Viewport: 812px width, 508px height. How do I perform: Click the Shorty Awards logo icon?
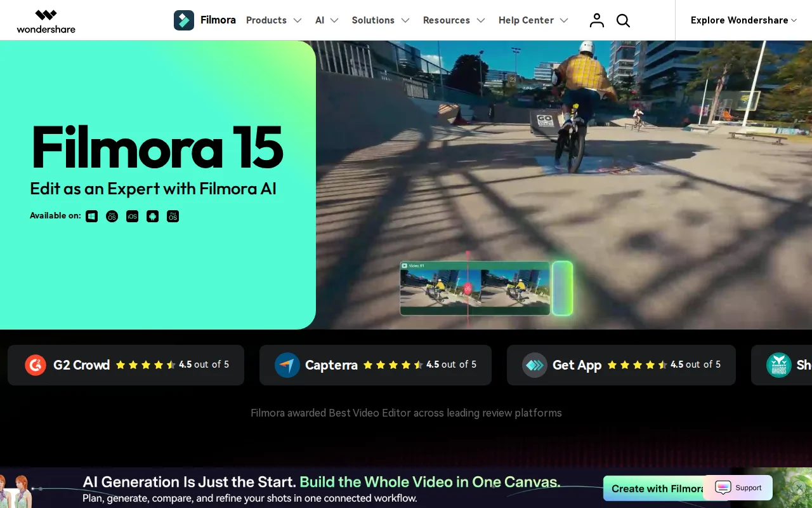(779, 365)
